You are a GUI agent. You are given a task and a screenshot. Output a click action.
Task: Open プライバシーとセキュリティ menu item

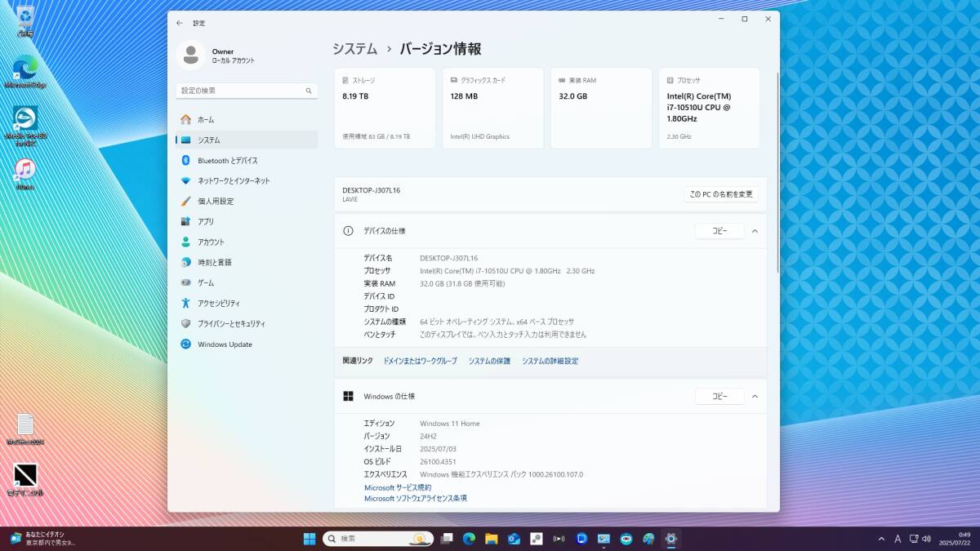coord(230,324)
